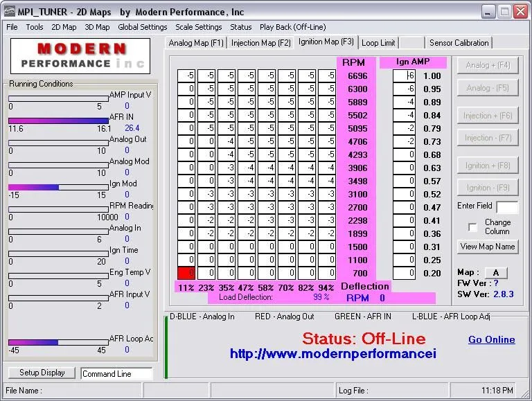The width and height of the screenshot is (532, 401).
Task: Click the Status: Off-Line text
Action: [x=364, y=339]
